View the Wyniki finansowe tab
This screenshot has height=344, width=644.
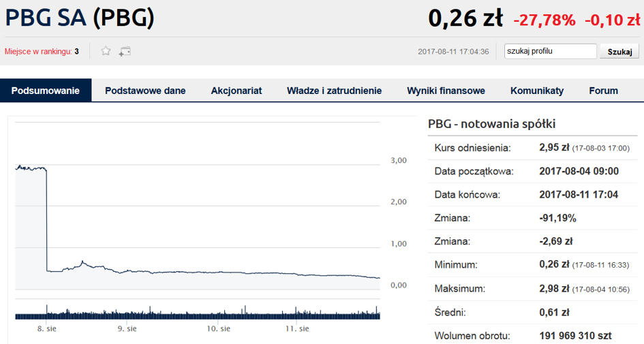(x=446, y=91)
